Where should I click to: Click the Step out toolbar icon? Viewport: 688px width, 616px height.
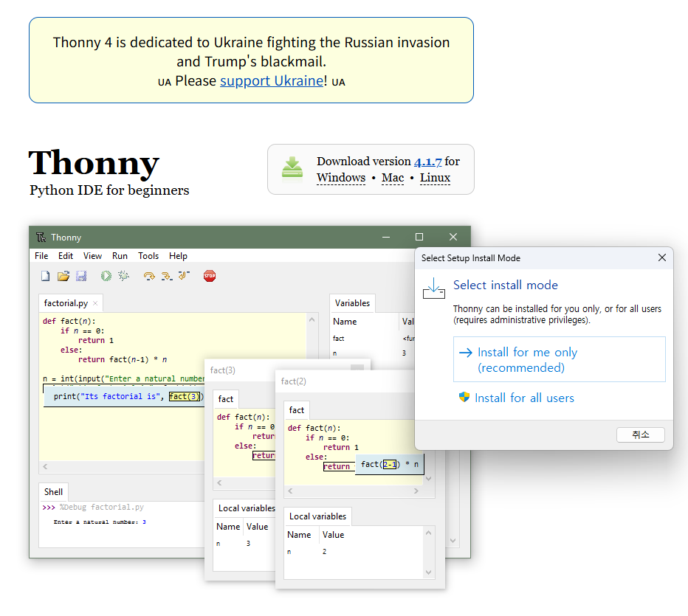[x=184, y=275]
